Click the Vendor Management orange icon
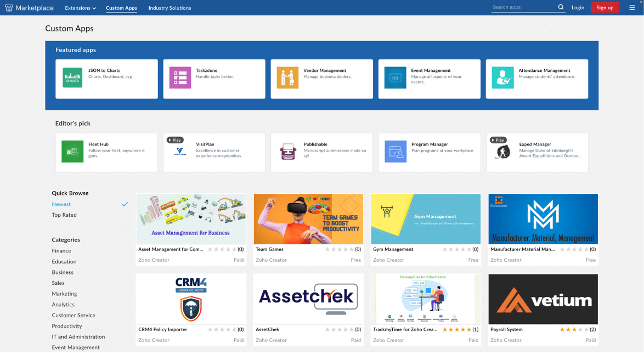Viewport: 644px width, 353px height. [x=287, y=78]
